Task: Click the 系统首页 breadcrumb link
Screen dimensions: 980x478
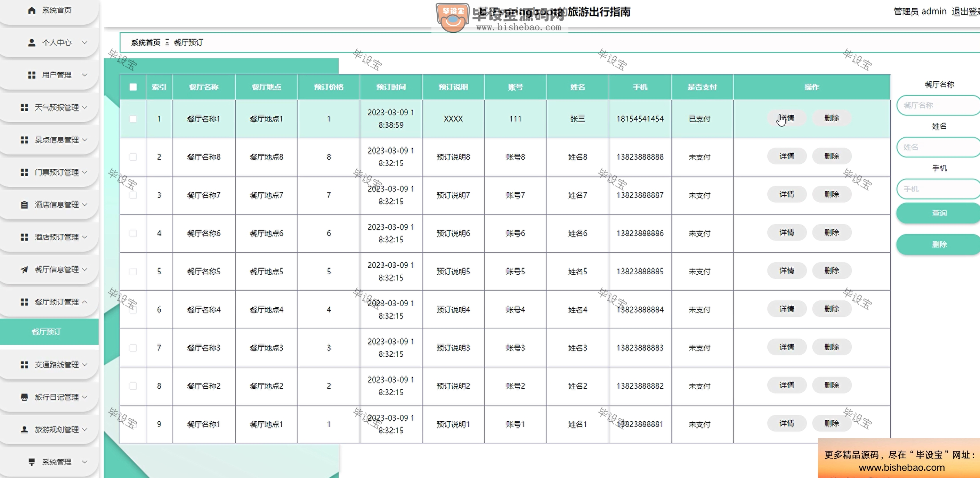Action: [x=146, y=43]
